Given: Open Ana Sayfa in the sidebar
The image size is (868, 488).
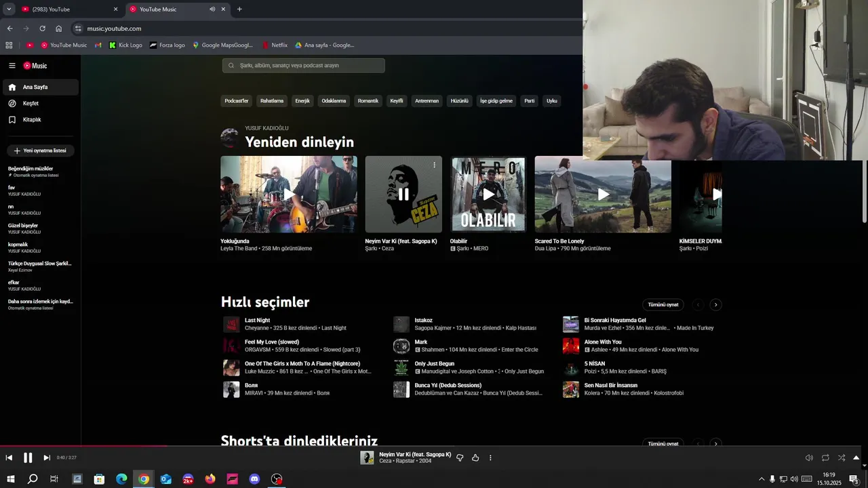Looking at the screenshot, I should [40, 87].
